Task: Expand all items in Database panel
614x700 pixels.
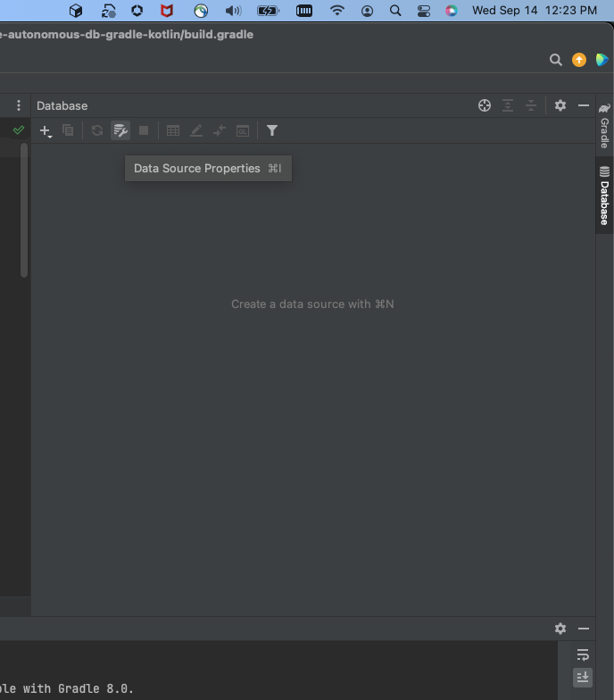Action: click(508, 105)
